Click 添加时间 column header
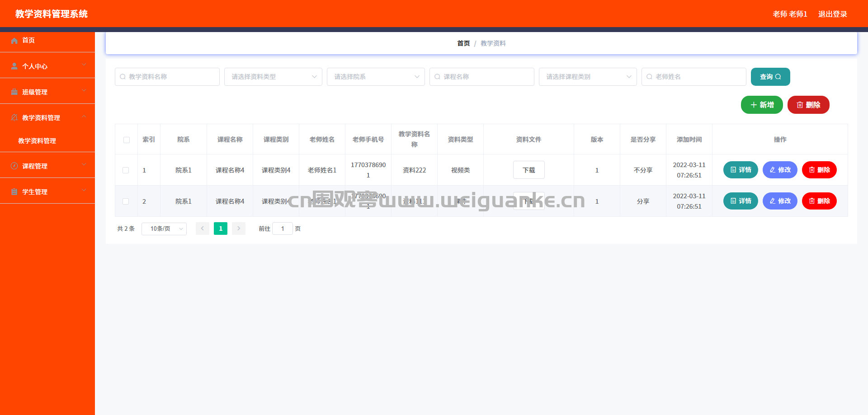 (689, 140)
